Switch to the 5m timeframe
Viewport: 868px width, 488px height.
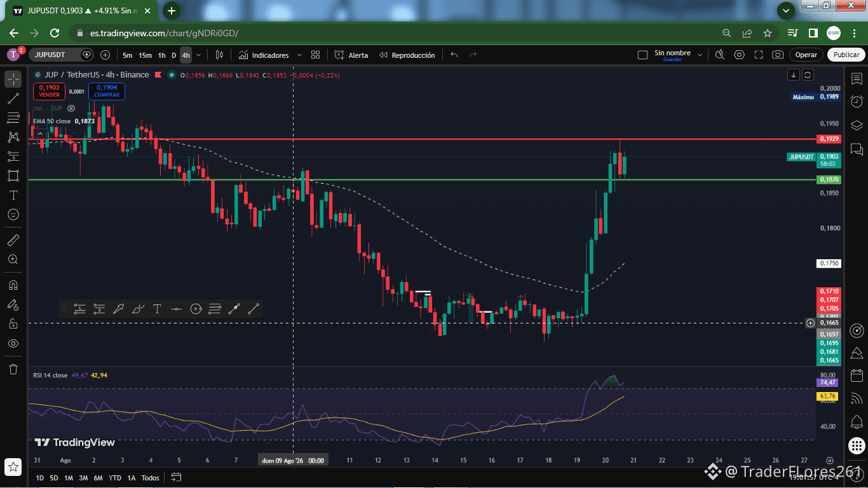[x=128, y=55]
